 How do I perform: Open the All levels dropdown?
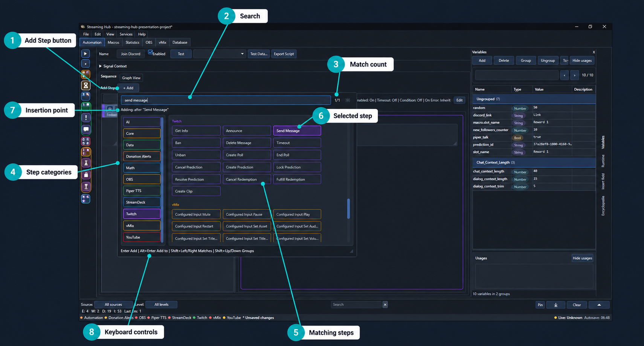[161, 305]
